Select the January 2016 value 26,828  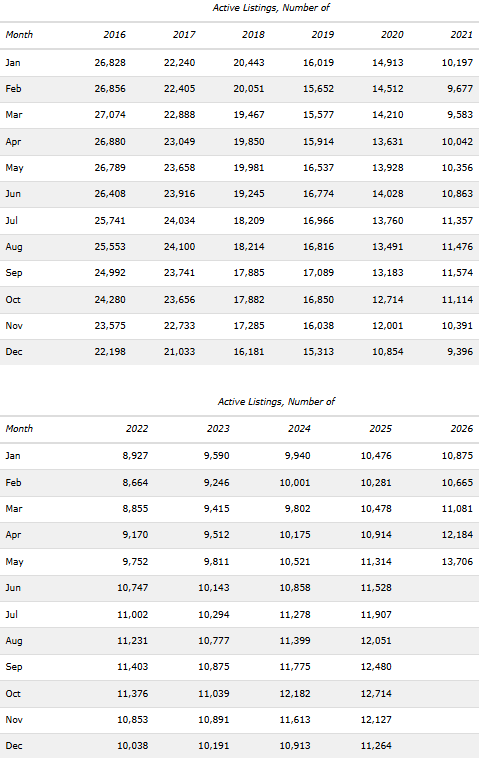click(110, 63)
